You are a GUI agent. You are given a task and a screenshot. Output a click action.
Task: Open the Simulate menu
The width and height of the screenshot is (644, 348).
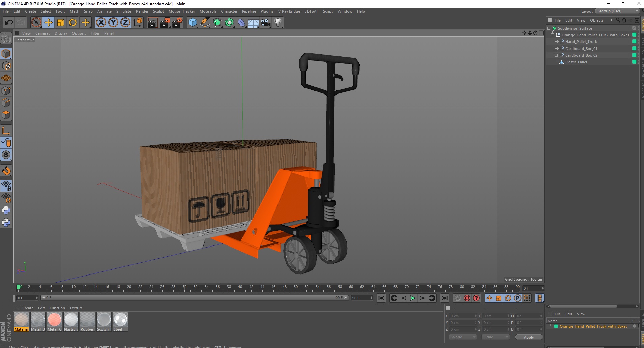124,11
